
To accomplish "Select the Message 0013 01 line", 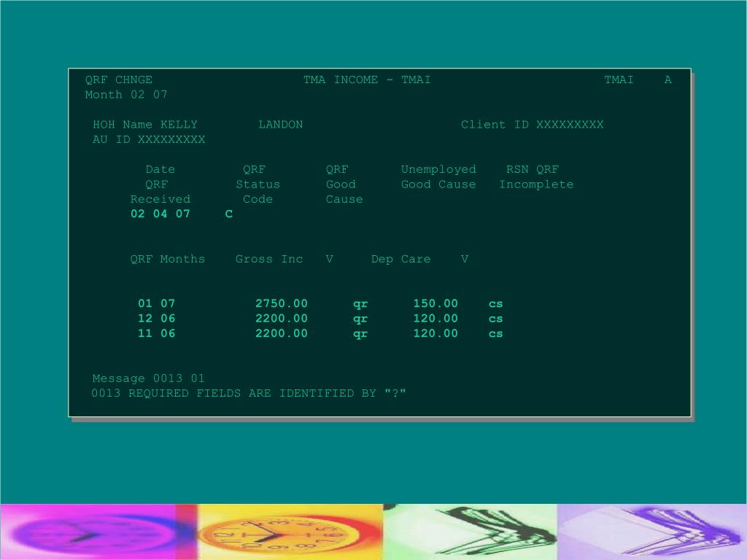I will pyautogui.click(x=148, y=378).
